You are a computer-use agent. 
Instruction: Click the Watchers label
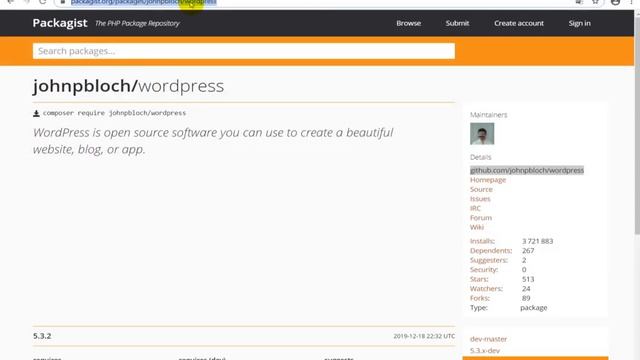point(486,289)
